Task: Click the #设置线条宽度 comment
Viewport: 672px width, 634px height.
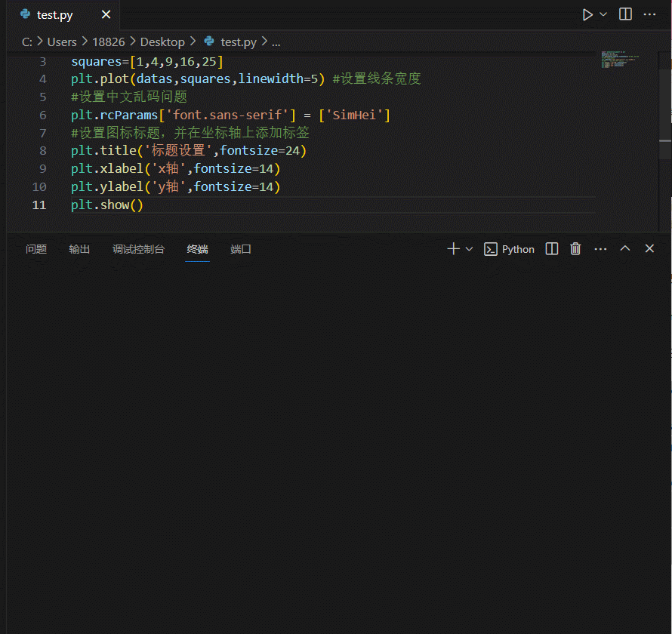Action: 377,78
